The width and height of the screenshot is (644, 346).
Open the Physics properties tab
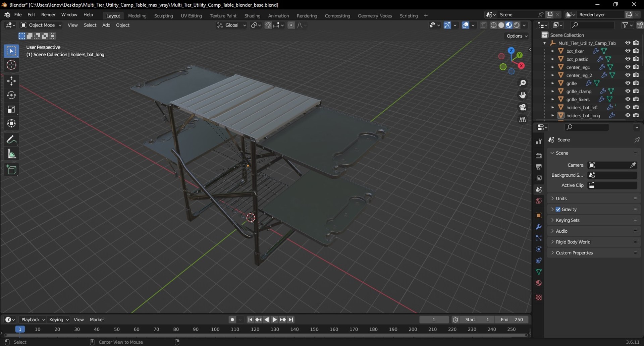(539, 249)
